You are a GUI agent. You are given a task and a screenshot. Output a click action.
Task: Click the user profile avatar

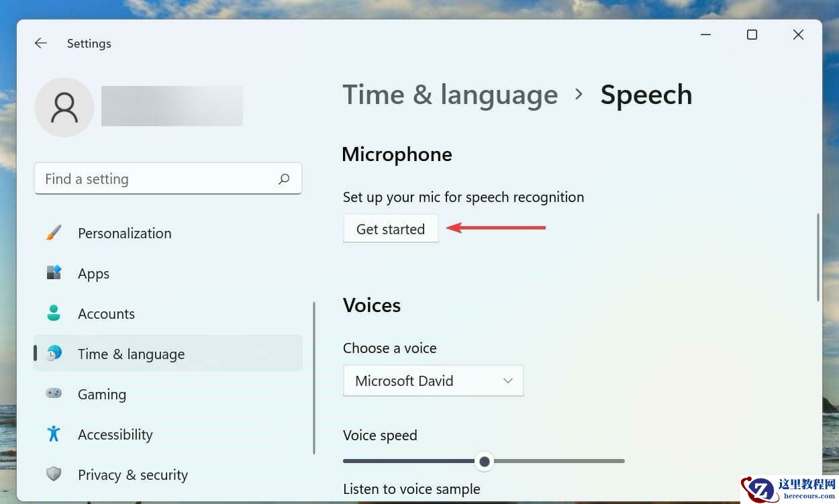[64, 107]
